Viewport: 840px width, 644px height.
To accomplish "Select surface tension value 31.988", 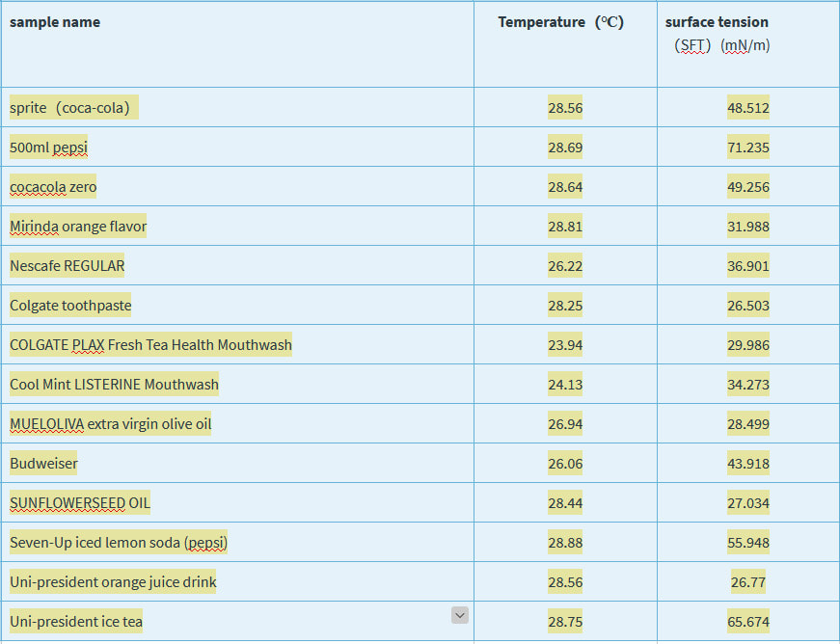I will pos(747,226).
